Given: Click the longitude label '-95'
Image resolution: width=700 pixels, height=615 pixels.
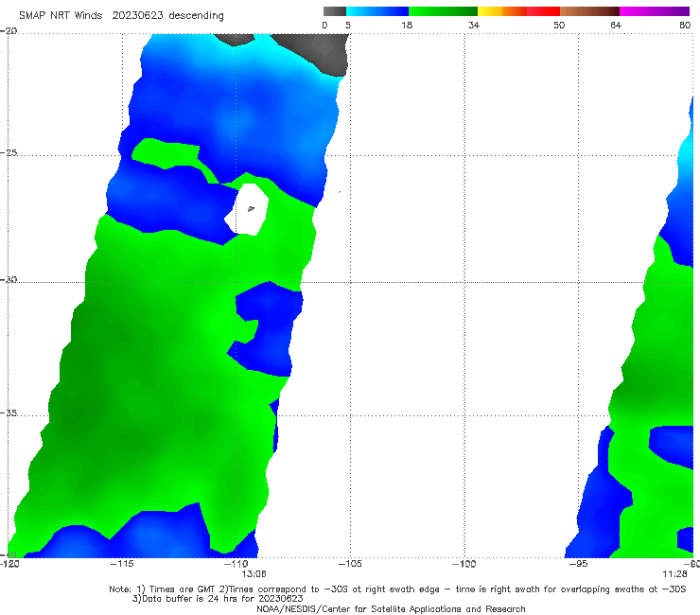Looking at the screenshot, I should pyautogui.click(x=578, y=564).
